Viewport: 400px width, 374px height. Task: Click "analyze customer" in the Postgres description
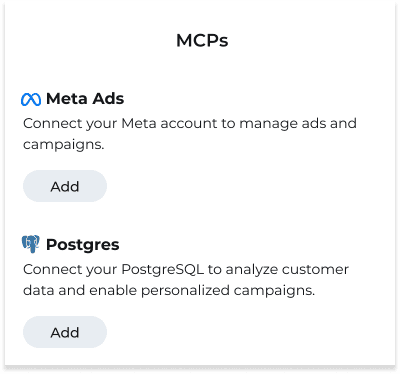287,269
